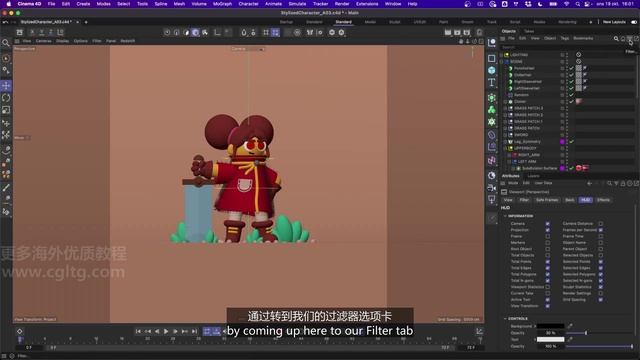Screen dimensions: 640x360
Task: Play the animation forward
Action: point(166,331)
